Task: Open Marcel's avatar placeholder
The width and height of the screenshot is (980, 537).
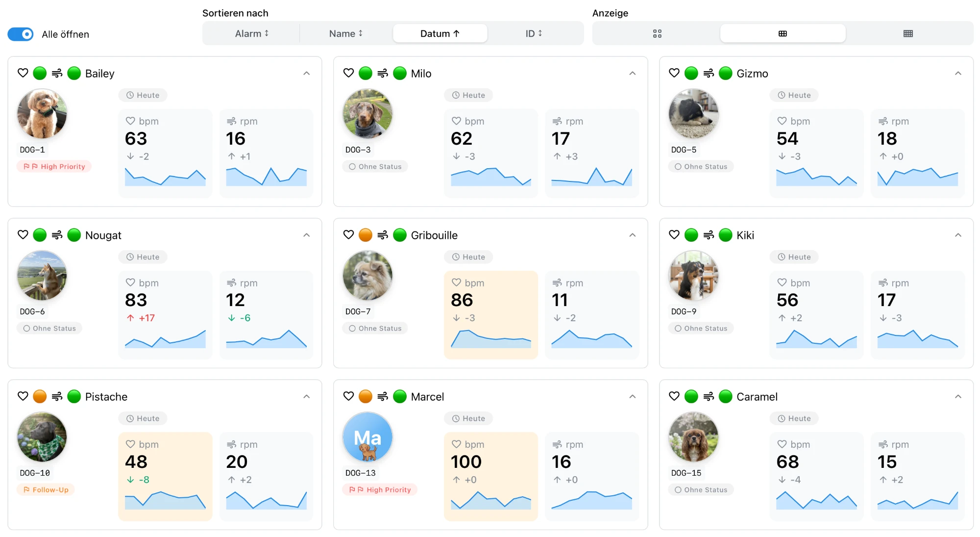Action: coord(367,437)
